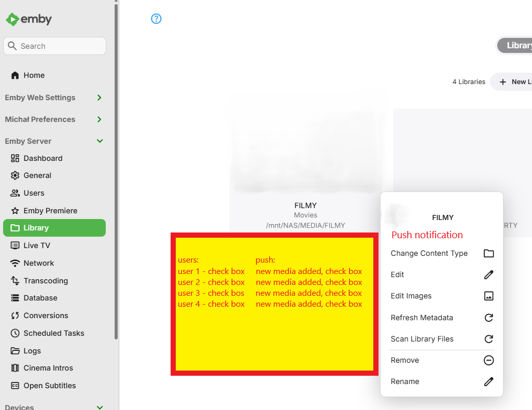Click the Scheduled Tasks clock icon
The image size is (532, 410).
(15, 333)
